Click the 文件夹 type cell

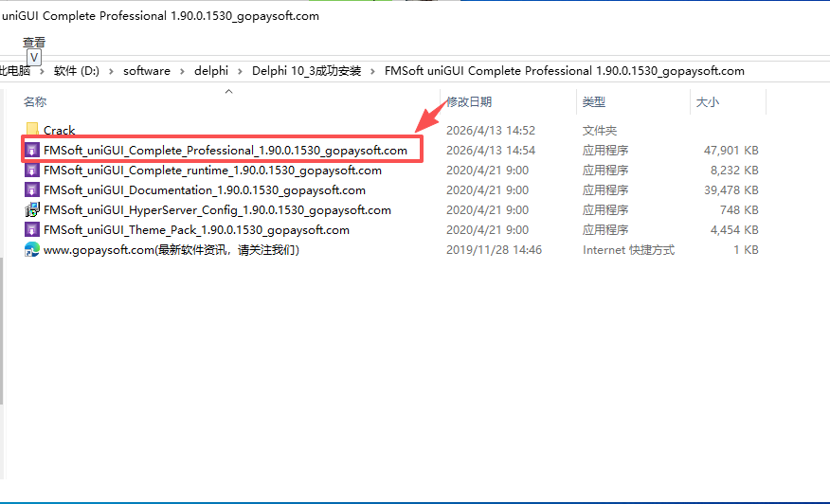pos(599,130)
